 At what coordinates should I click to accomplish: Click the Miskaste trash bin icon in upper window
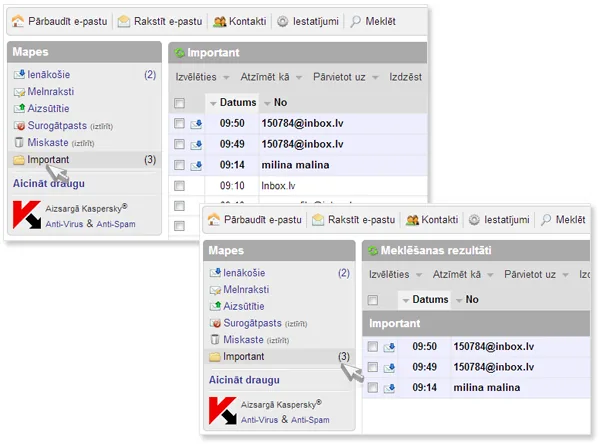[x=19, y=142]
